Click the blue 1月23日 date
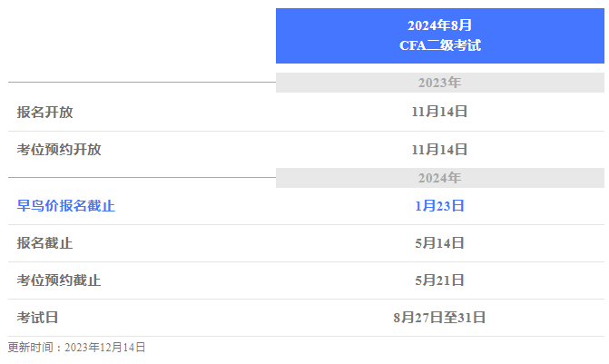 [x=439, y=206]
